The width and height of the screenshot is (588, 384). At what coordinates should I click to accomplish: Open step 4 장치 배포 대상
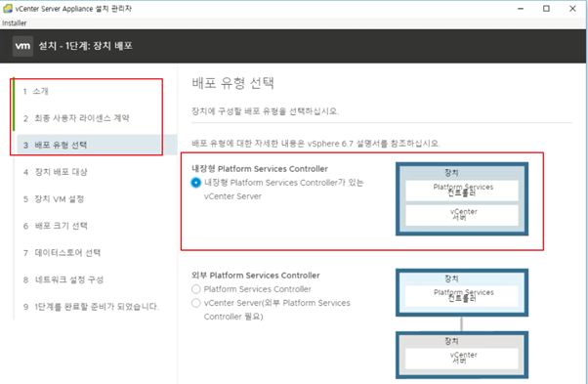click(x=55, y=172)
